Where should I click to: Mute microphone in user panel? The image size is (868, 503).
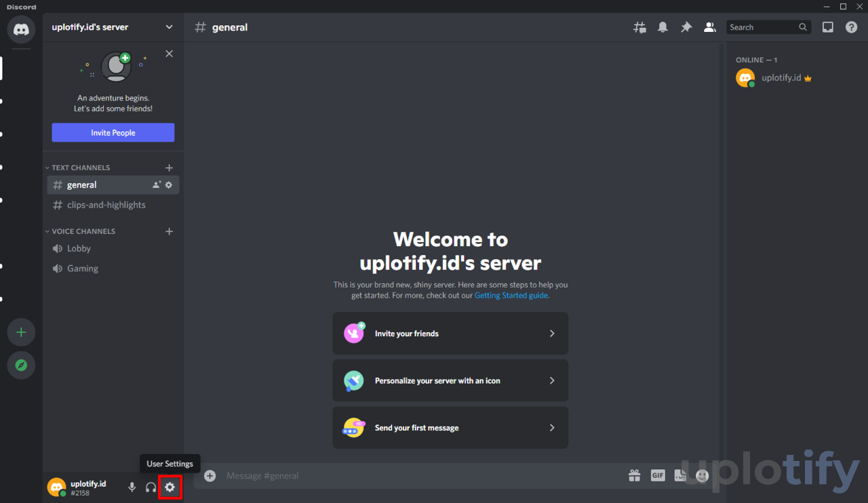[x=132, y=487]
